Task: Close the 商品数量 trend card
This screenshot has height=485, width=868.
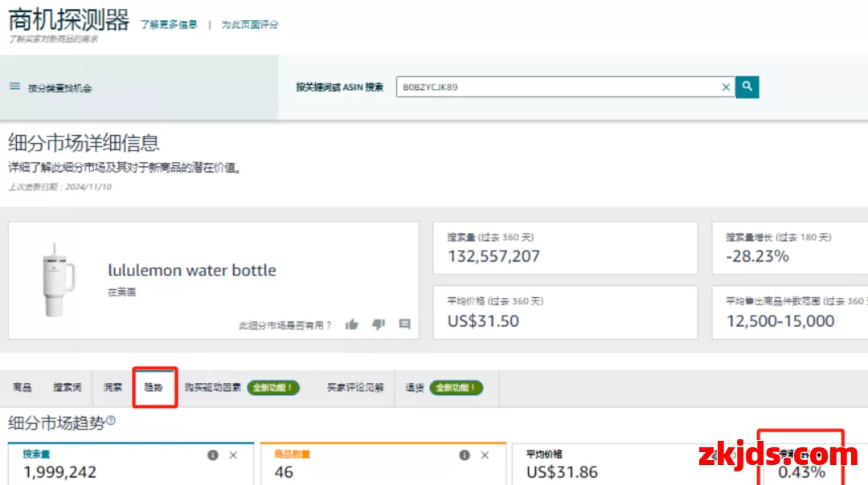Action: pos(485,455)
